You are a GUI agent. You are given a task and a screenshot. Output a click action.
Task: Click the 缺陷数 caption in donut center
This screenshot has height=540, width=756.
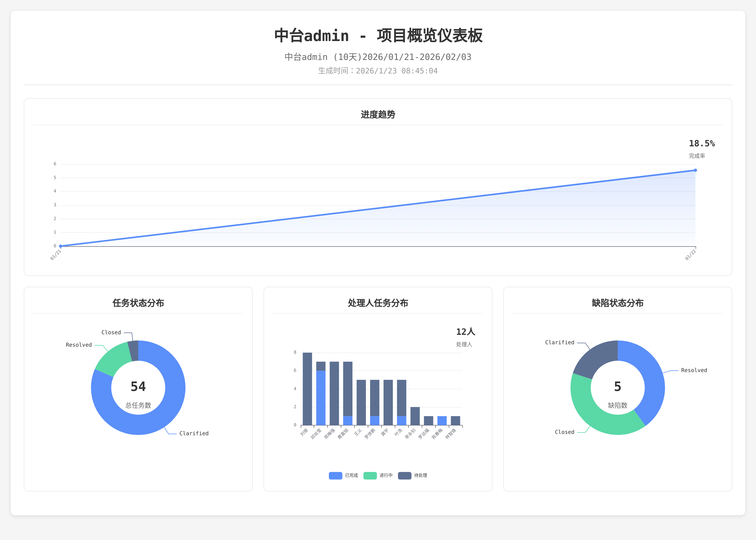(618, 405)
